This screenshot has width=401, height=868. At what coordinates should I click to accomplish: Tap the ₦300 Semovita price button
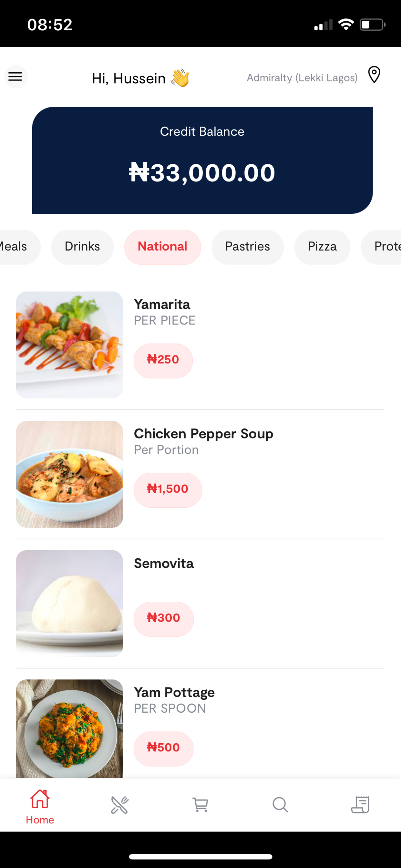pyautogui.click(x=164, y=619)
